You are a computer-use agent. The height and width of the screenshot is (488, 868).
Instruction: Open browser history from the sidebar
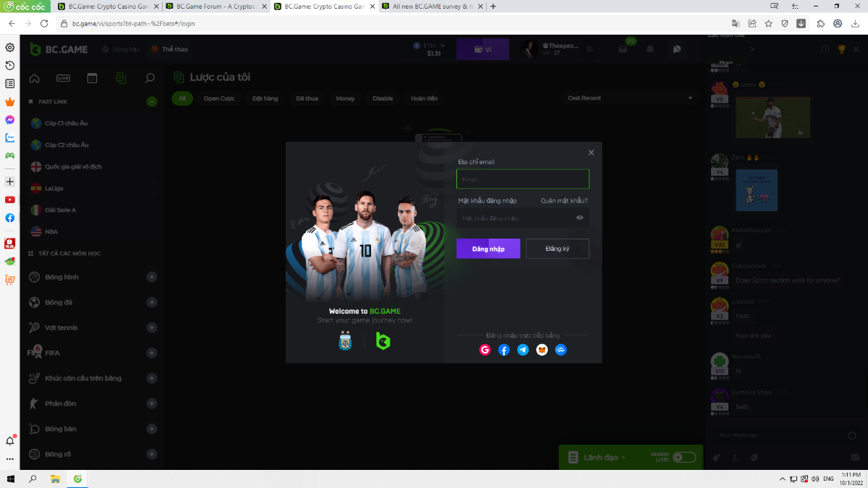click(x=10, y=66)
